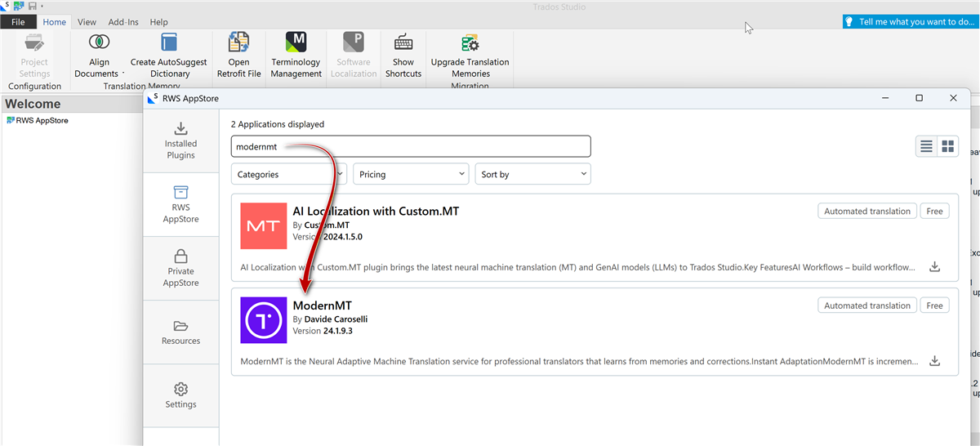Download the AI Localization with Custom.MT plugin
This screenshot has width=980, height=446.
coord(936,266)
